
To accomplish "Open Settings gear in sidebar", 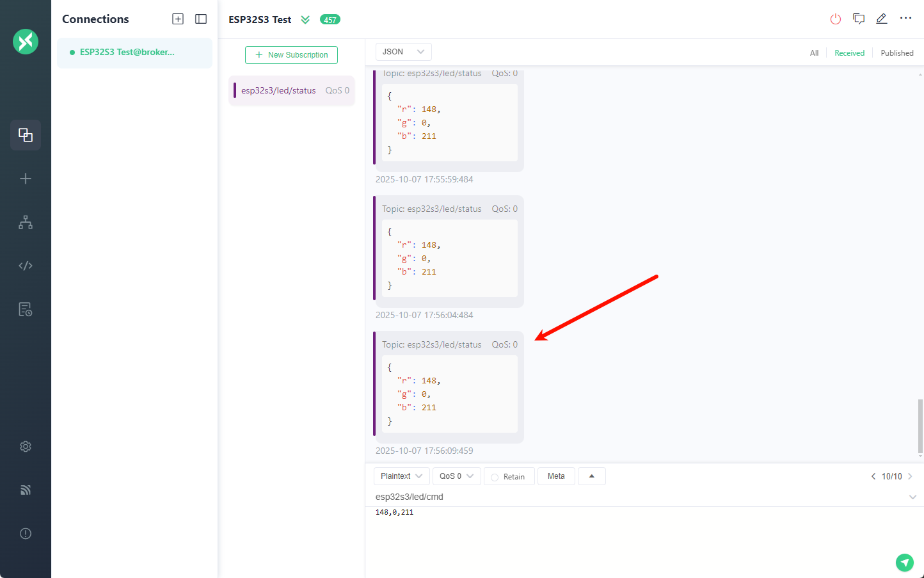I will click(x=26, y=447).
